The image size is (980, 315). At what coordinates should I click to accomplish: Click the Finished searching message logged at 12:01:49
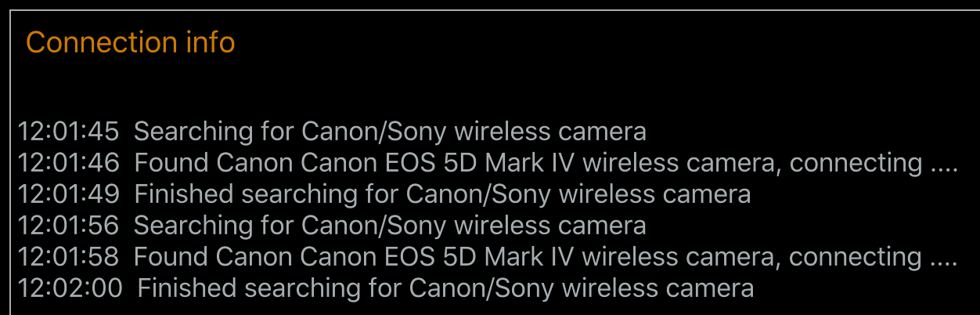(442, 194)
